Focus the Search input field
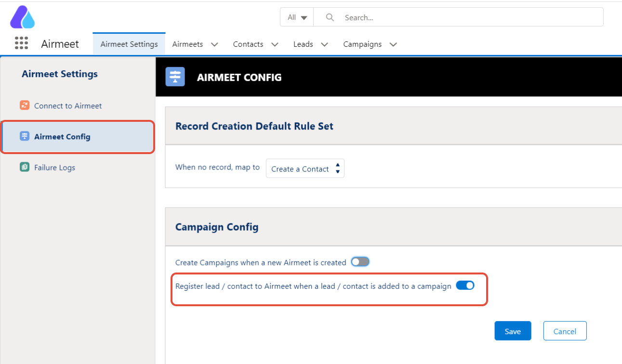Viewport: 622px width, 364px height. (x=458, y=17)
